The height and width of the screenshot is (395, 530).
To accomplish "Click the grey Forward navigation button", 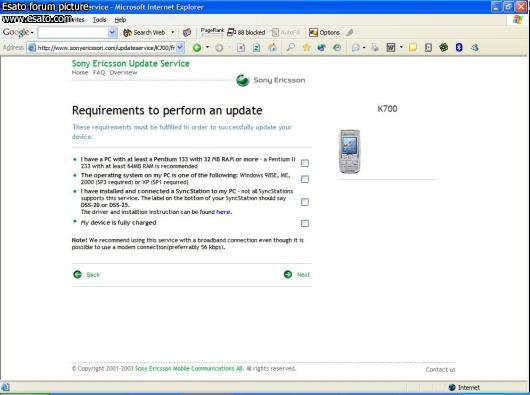I will (219, 48).
